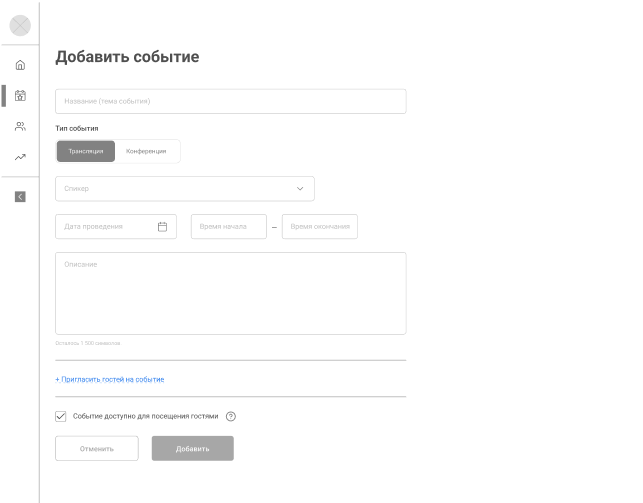643x503 pixels.
Task: Toggle the Событие доступно для посещения гостями checkbox
Action: (x=61, y=416)
